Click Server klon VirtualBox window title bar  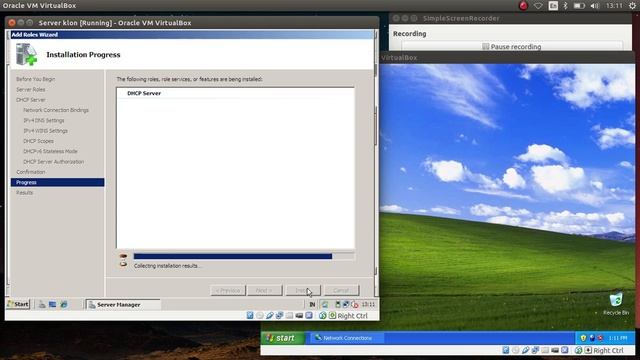tap(192, 23)
